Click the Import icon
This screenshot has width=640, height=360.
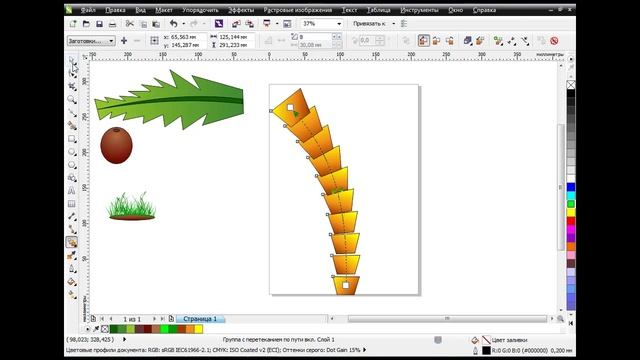tap(236, 24)
